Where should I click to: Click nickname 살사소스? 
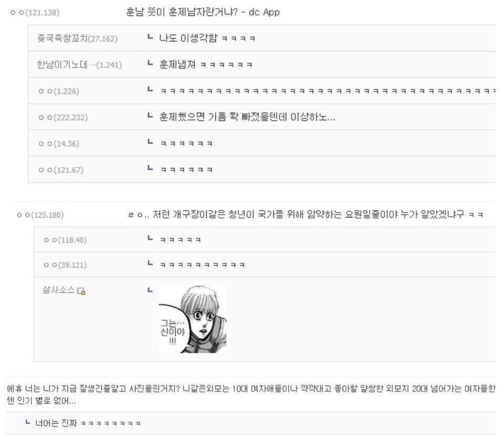pyautogui.click(x=58, y=290)
